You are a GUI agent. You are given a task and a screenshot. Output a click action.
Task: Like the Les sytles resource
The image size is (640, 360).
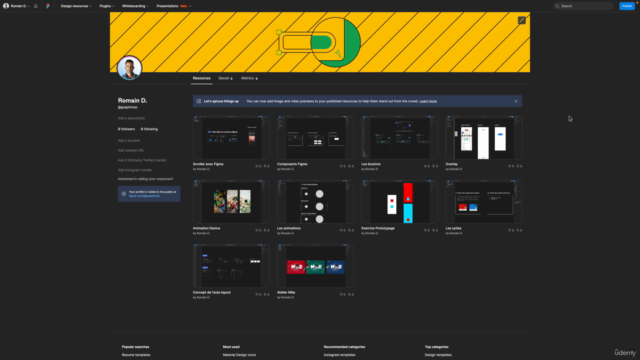(510, 230)
